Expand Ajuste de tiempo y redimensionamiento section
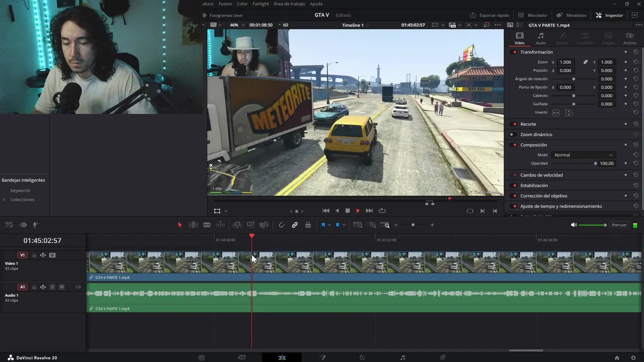644x362 pixels. point(561,206)
